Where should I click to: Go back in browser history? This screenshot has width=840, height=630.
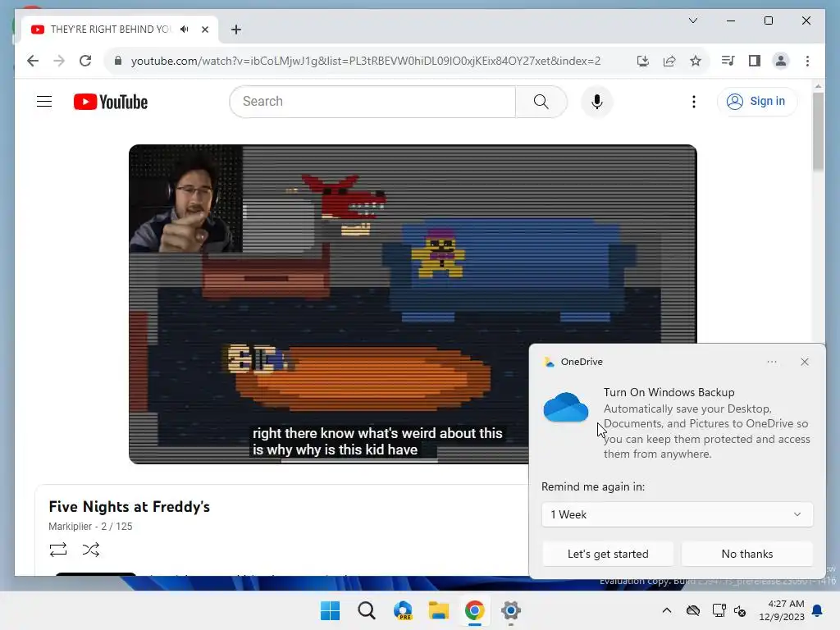click(x=33, y=61)
